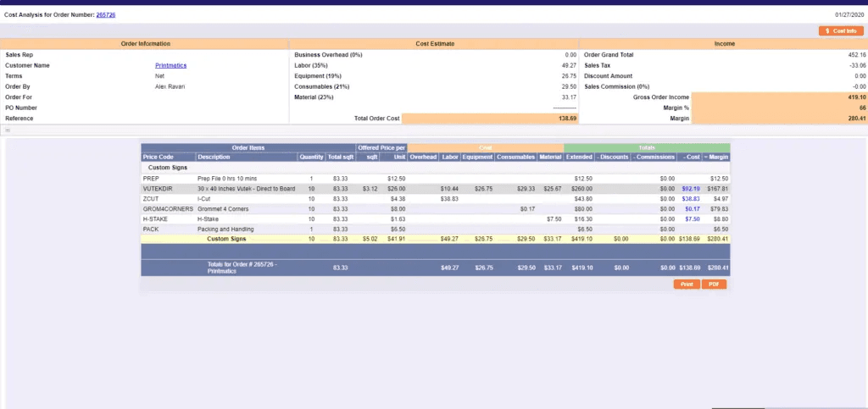This screenshot has width=868, height=409.
Task: Click the Custom Signs group heading row
Action: click(x=436, y=168)
